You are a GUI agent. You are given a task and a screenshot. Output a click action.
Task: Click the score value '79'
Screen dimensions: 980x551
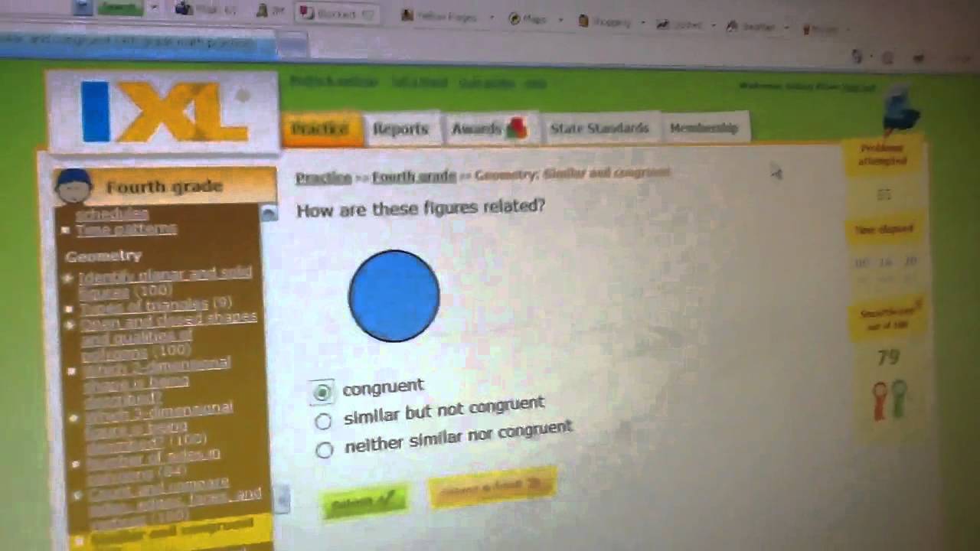[888, 357]
